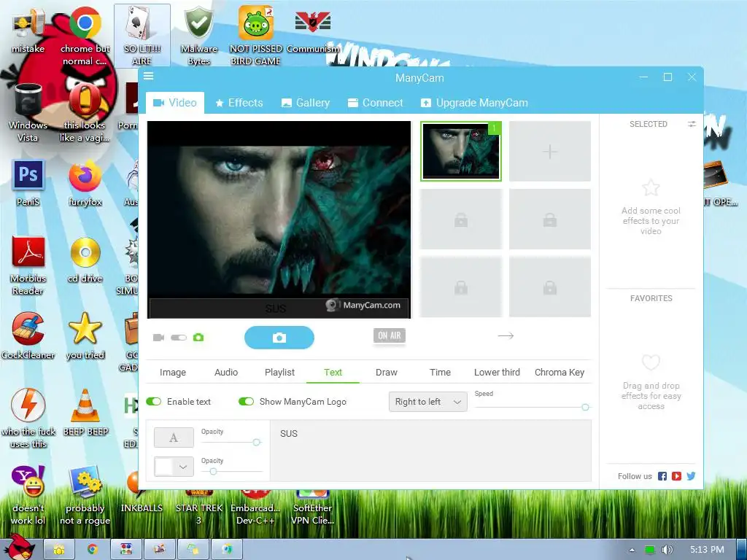747x560 pixels.
Task: Toggle the ON AIR broadcast button
Action: [390, 335]
